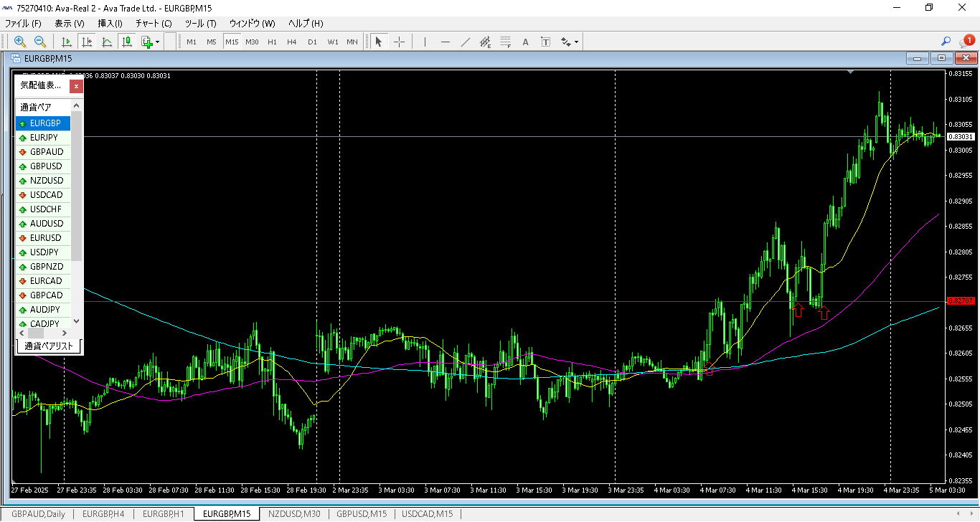Click the market watch vertical scrollbar
The width and height of the screenshot is (980, 522).
(76, 186)
